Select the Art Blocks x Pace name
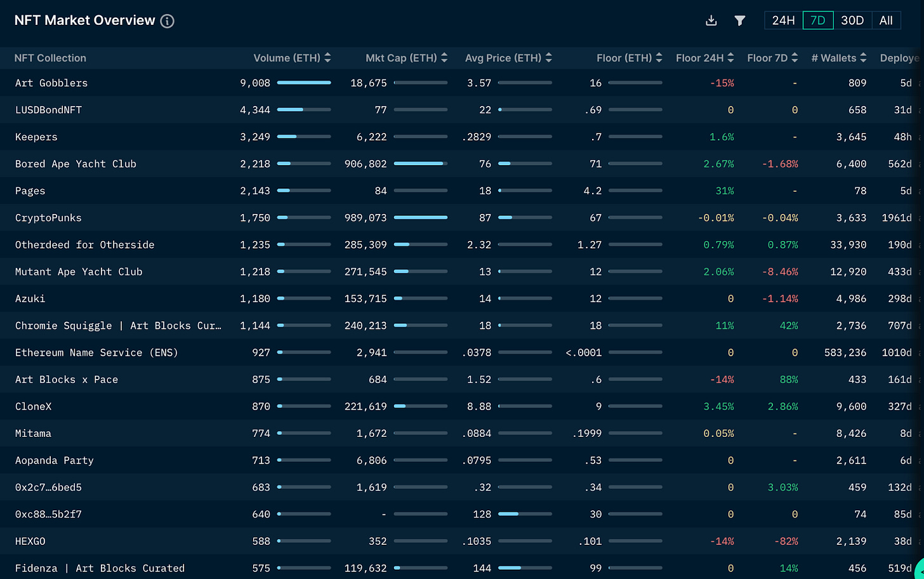This screenshot has width=924, height=579. 67,380
